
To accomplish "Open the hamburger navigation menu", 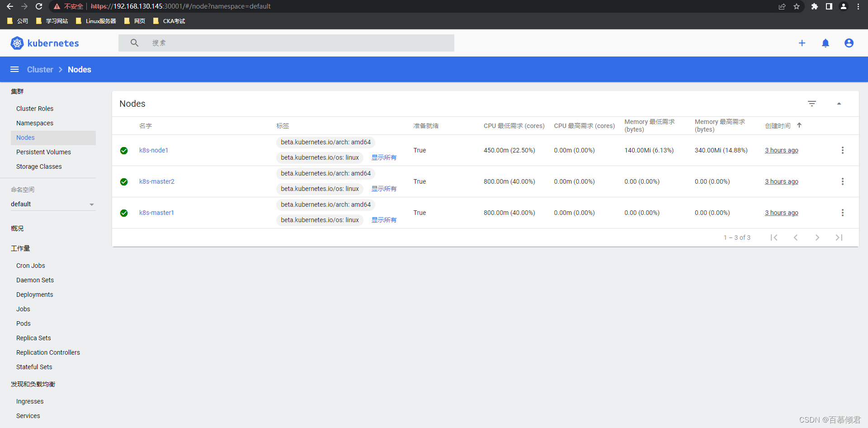I will (14, 69).
